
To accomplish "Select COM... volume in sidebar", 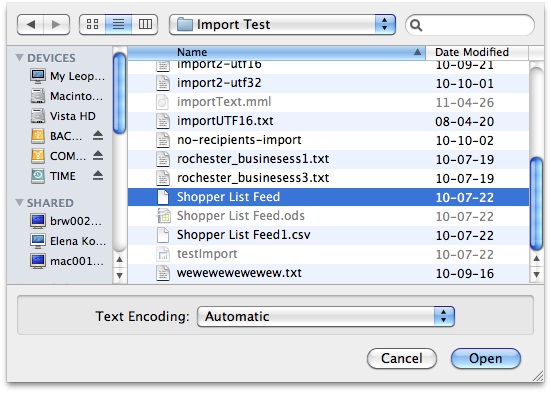I will pos(58,156).
